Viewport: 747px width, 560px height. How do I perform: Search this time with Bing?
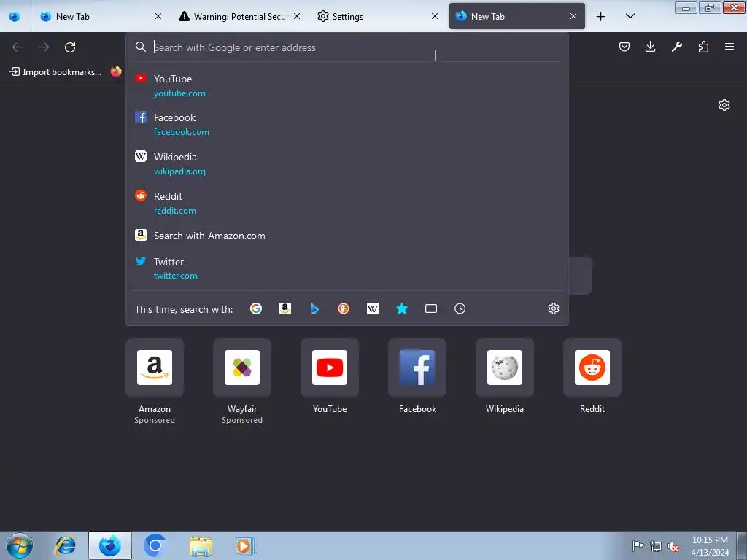click(x=314, y=308)
